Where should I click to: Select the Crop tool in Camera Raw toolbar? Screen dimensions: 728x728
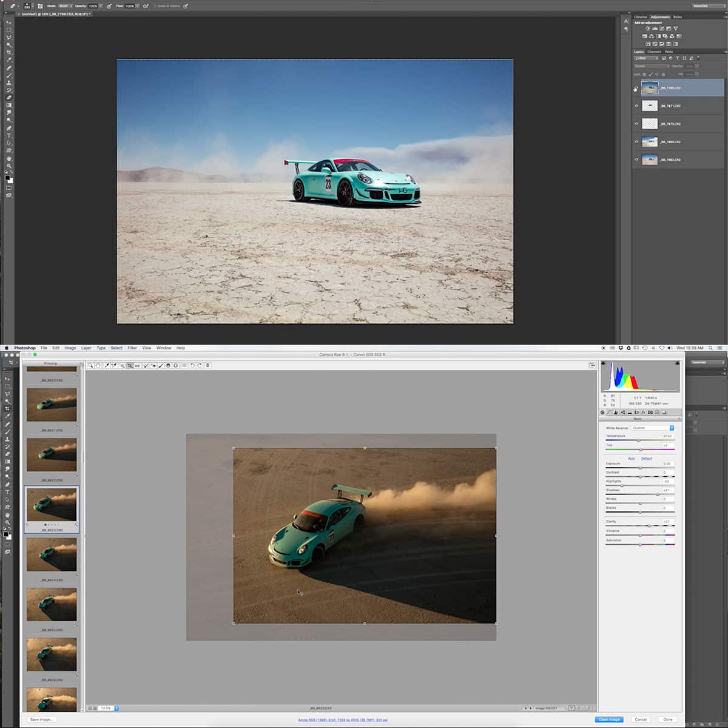[x=130, y=366]
